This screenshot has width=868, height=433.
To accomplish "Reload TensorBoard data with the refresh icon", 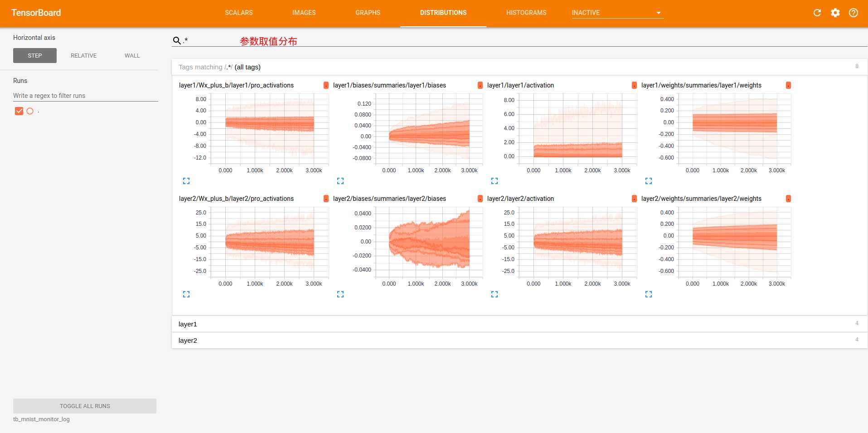I will click(x=817, y=13).
